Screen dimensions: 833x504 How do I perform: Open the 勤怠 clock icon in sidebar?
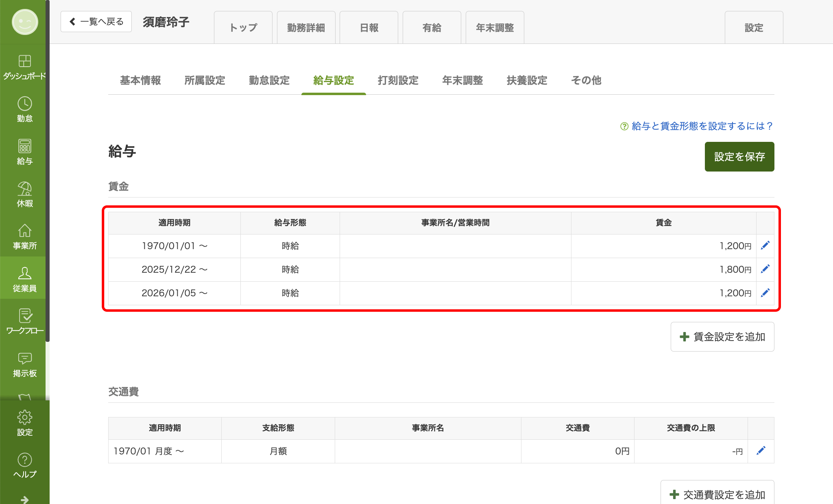pos(24,104)
